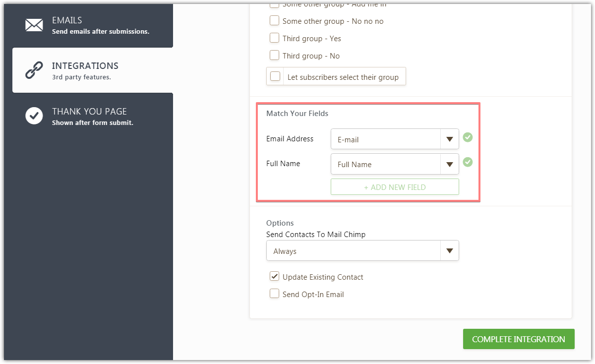Select the Some other group - No no no checkbox
Viewport: 595px width, 364px height.
click(274, 20)
